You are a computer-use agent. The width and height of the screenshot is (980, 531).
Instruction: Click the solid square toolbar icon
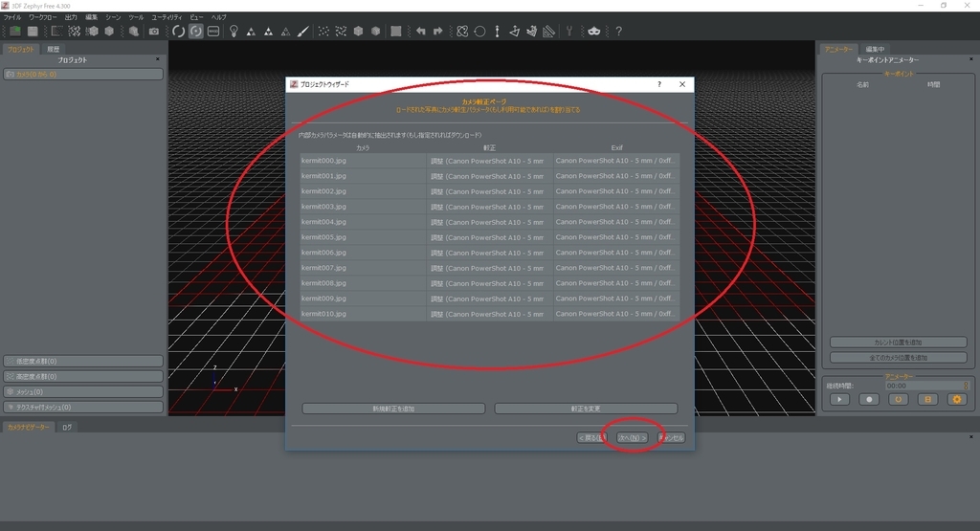pyautogui.click(x=395, y=32)
